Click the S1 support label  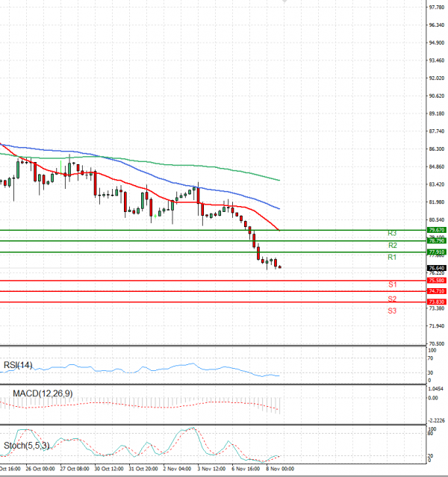[392, 284]
